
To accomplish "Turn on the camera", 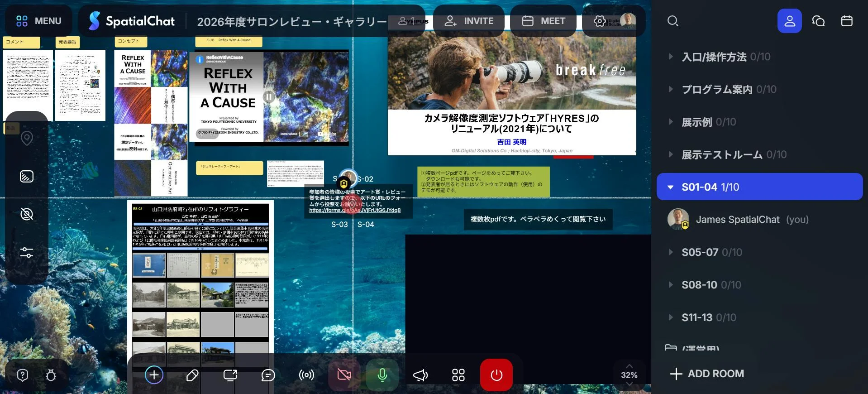I will tap(344, 375).
